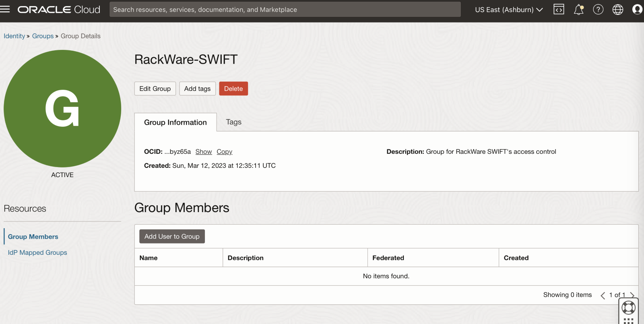The image size is (644, 324).
Task: Open Cloud Shell developer tools icon
Action: [x=559, y=9]
